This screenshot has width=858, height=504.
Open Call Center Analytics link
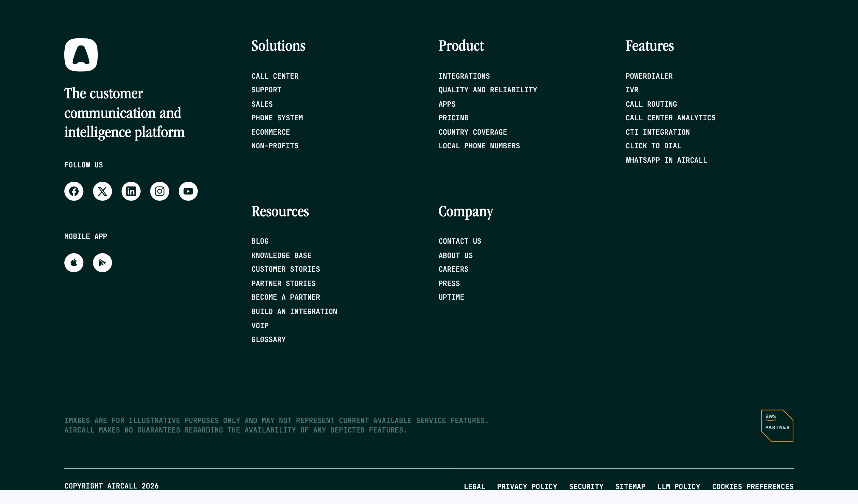click(x=671, y=118)
